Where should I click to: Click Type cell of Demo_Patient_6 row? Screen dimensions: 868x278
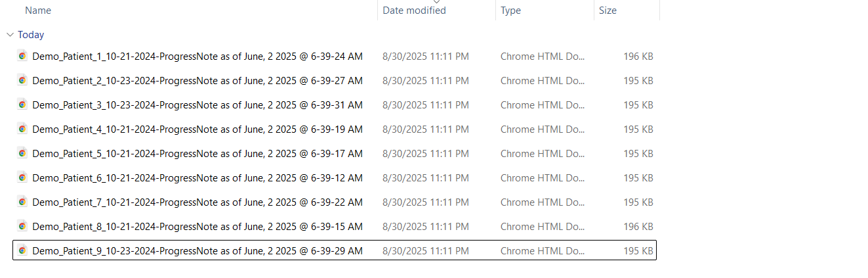[x=543, y=178]
